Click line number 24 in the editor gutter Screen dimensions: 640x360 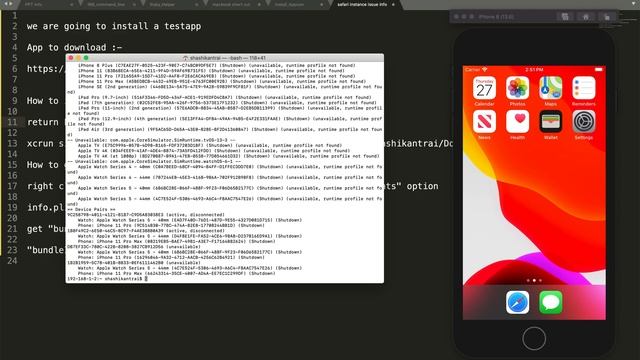point(12,260)
